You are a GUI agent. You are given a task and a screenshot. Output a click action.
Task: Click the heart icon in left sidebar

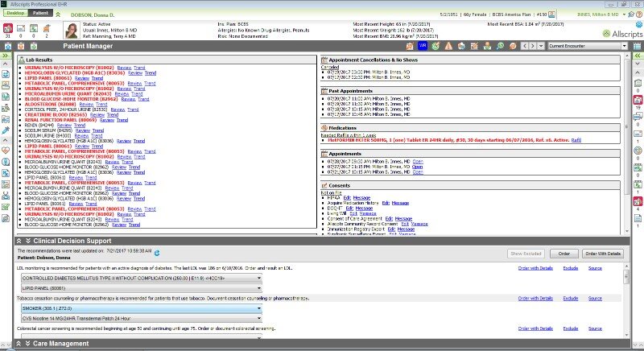(x=6, y=149)
